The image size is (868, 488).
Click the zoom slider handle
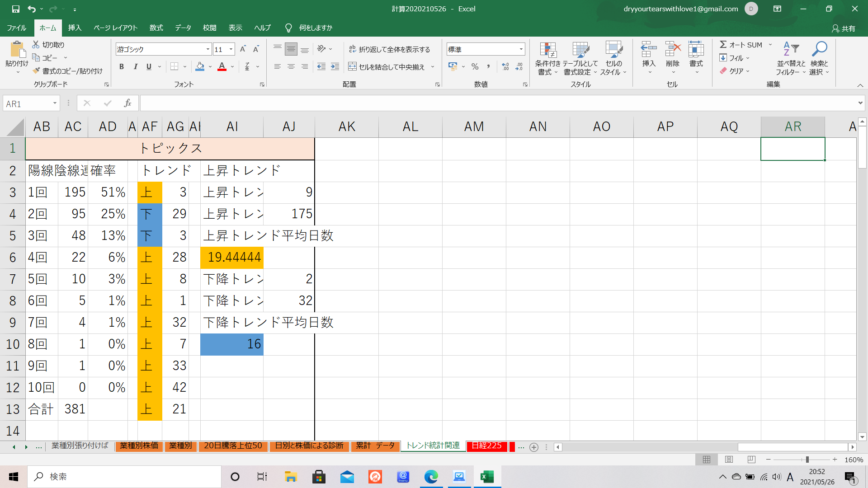[807, 460]
